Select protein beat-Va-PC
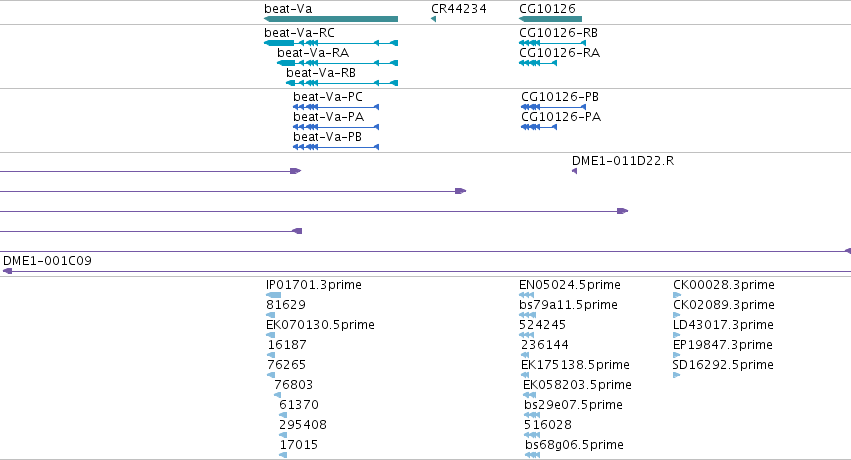This screenshot has width=851, height=460. click(328, 97)
